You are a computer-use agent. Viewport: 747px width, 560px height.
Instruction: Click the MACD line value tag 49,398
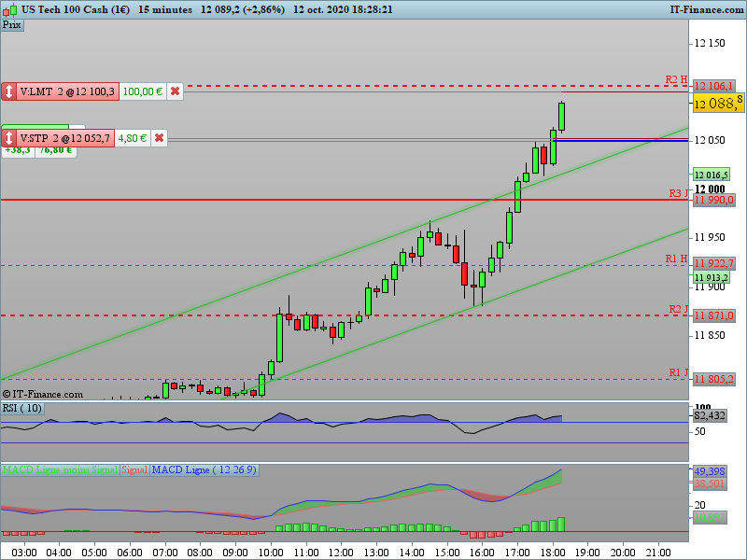pos(710,471)
